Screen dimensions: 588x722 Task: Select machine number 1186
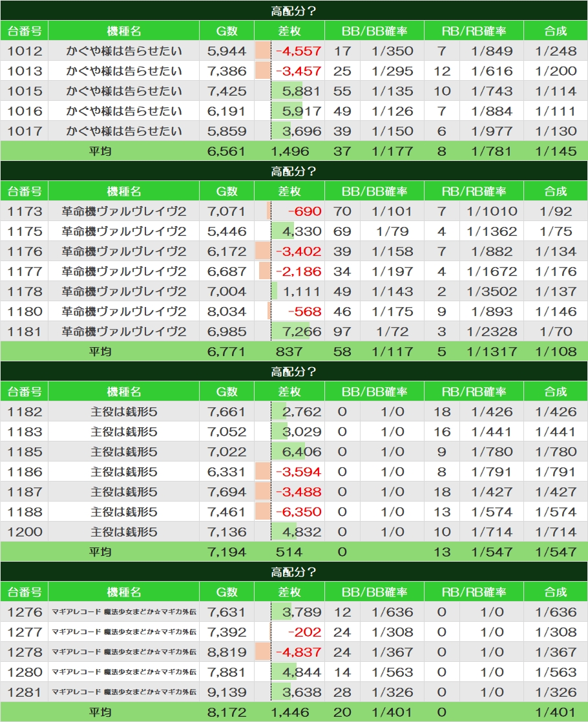click(25, 471)
